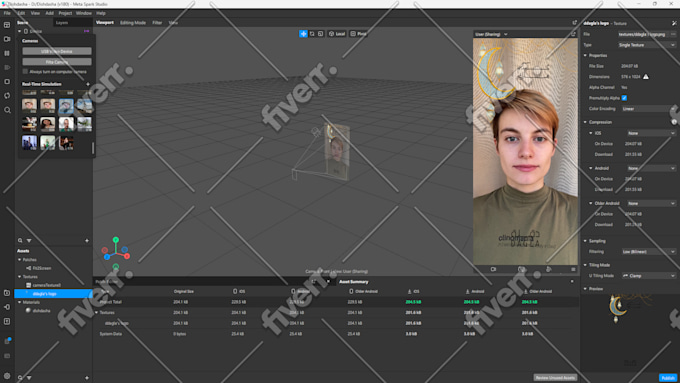Screen dimensions: 680x383
Task: Open the Project menu
Action: click(x=65, y=13)
